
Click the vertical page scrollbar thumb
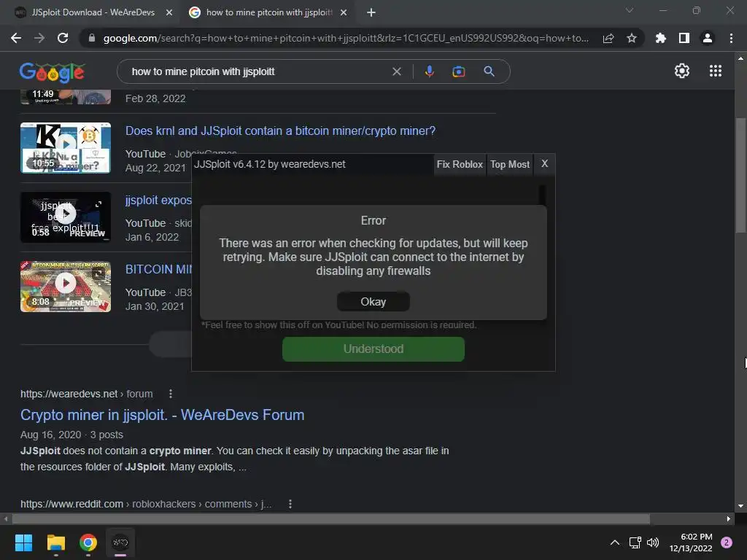pyautogui.click(x=740, y=175)
